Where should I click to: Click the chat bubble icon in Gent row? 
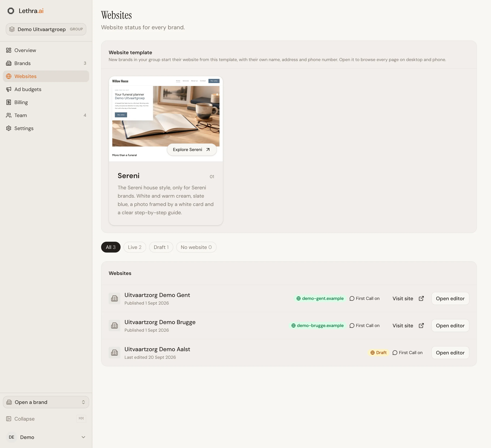click(x=352, y=298)
